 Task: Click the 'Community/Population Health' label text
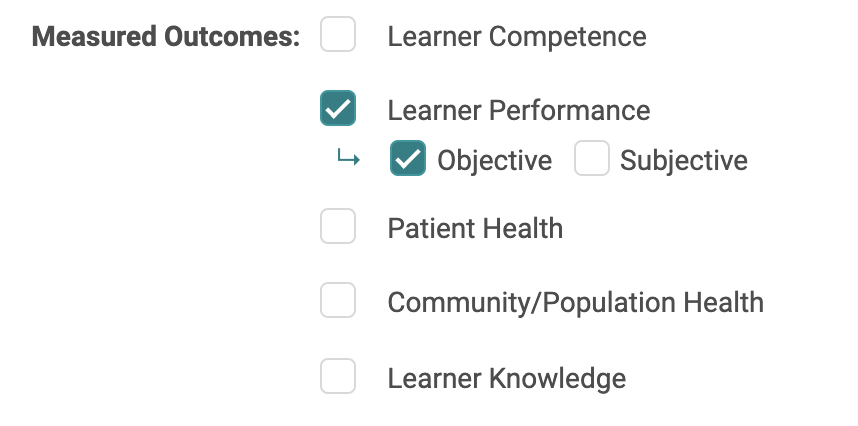coord(575,303)
